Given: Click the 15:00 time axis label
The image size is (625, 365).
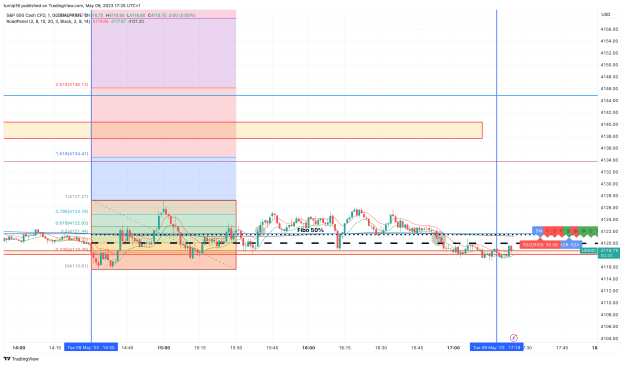Looking at the screenshot, I should pyautogui.click(x=163, y=348).
